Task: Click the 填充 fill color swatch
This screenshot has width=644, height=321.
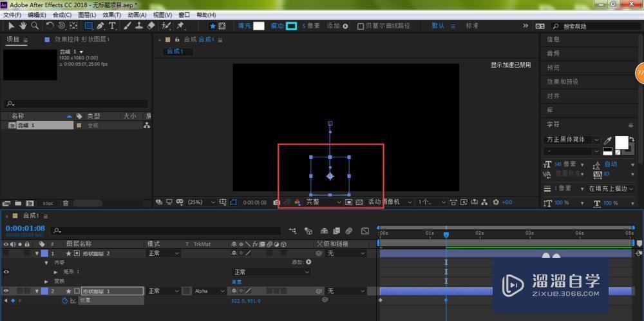Action: coord(259,26)
